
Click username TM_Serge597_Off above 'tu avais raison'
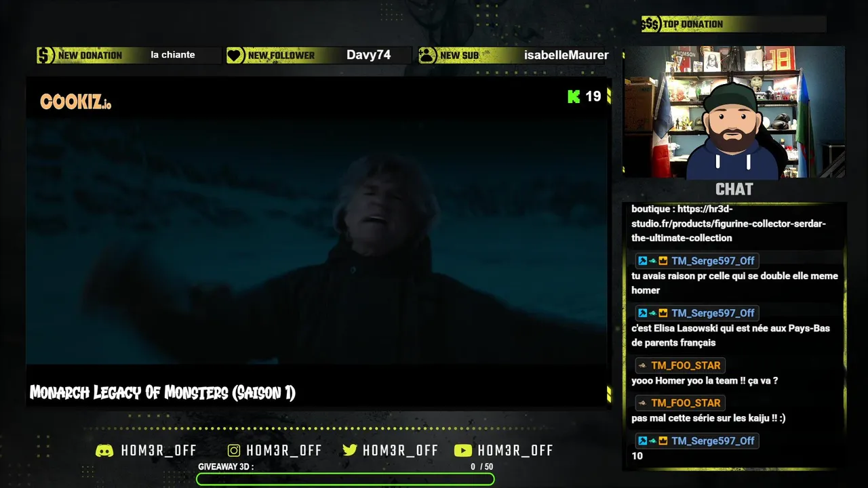(713, 261)
